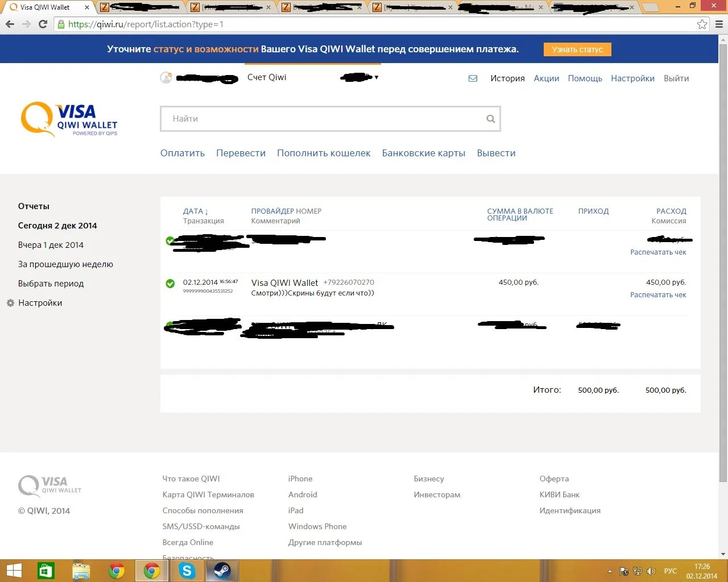The height and width of the screenshot is (582, 728).
Task: Open Другие платформы footer link
Action: point(325,543)
